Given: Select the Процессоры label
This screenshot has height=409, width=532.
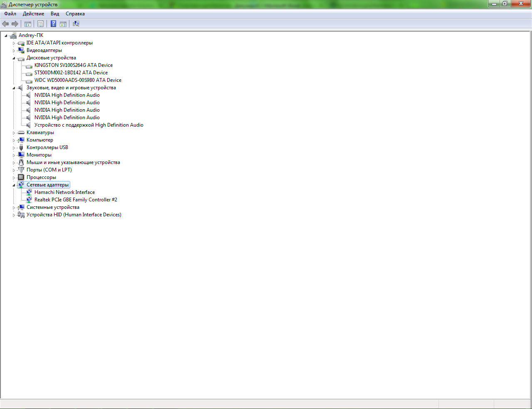Looking at the screenshot, I should pos(41,177).
